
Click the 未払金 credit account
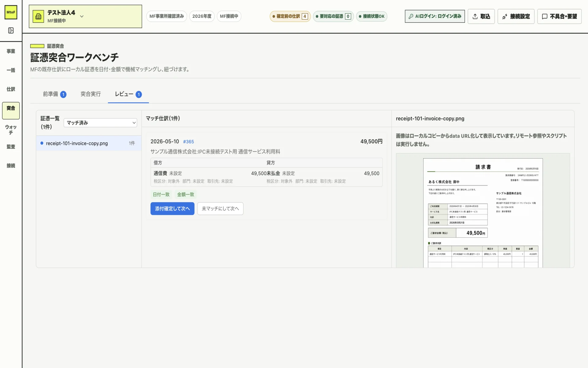tap(273, 173)
